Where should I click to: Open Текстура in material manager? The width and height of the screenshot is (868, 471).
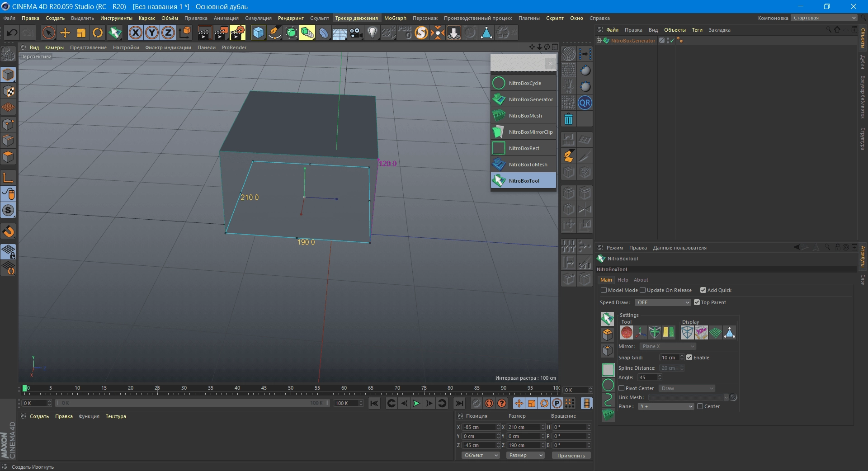click(116, 416)
